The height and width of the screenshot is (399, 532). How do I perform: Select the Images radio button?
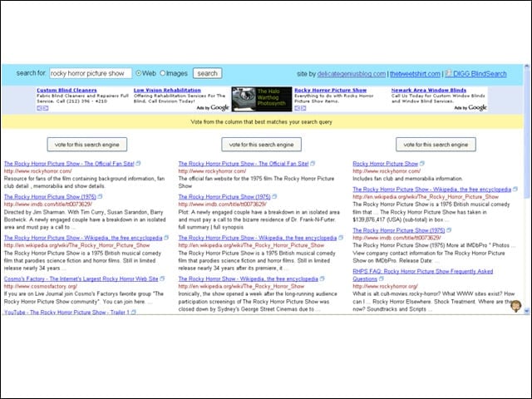click(x=163, y=73)
